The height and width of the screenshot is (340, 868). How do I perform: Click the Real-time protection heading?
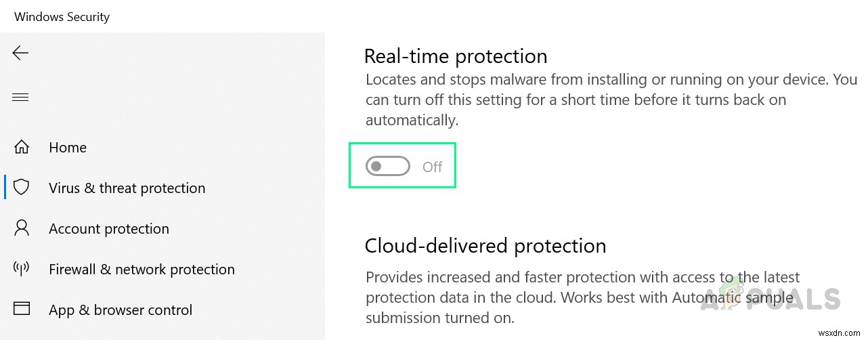(456, 56)
